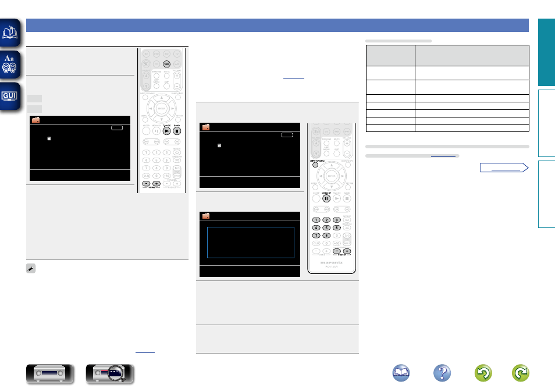Click TUNING minus button on left remote
The height and width of the screenshot is (392, 555).
[146, 184]
